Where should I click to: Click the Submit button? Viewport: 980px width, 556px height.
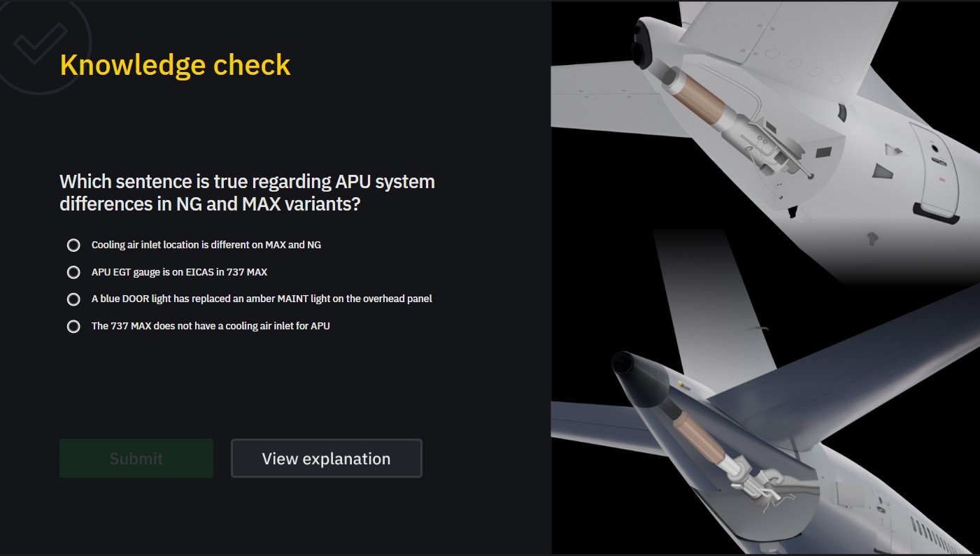point(136,459)
